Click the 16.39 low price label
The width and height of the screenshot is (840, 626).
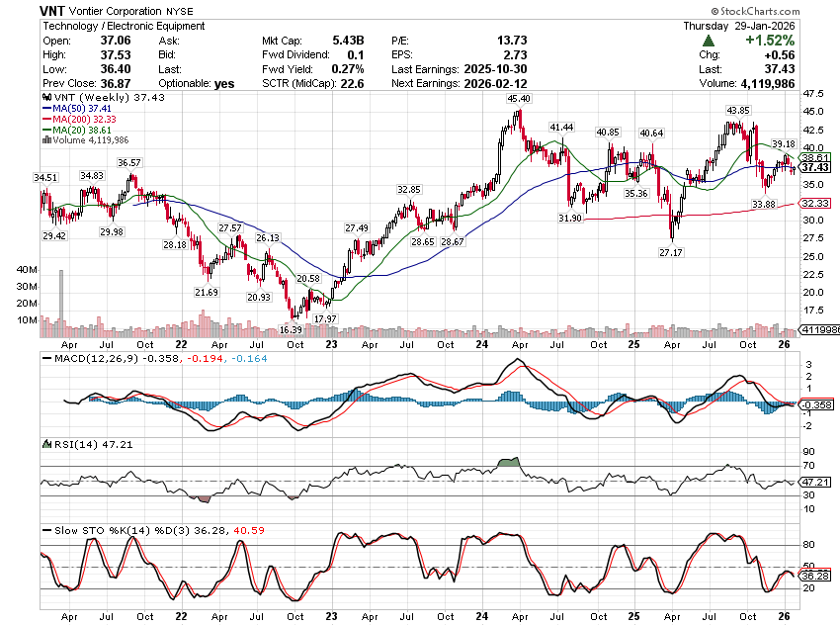(x=291, y=329)
